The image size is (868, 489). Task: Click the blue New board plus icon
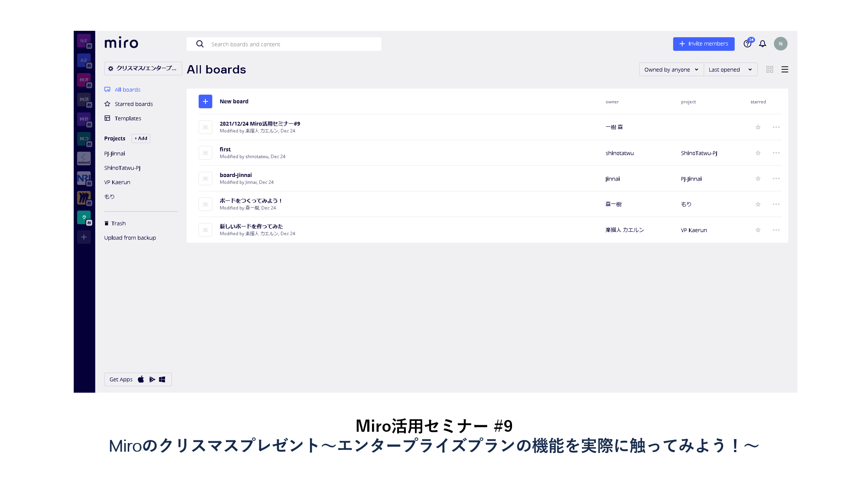pos(205,102)
